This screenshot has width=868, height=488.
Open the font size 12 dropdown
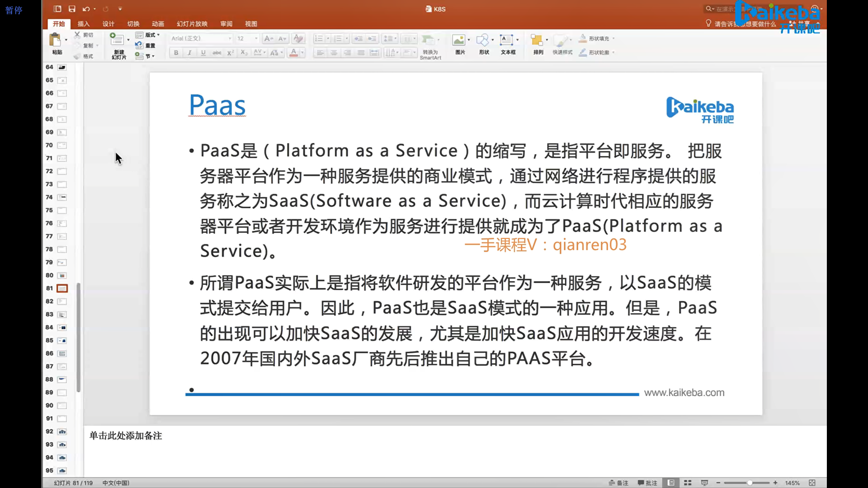pyautogui.click(x=256, y=38)
